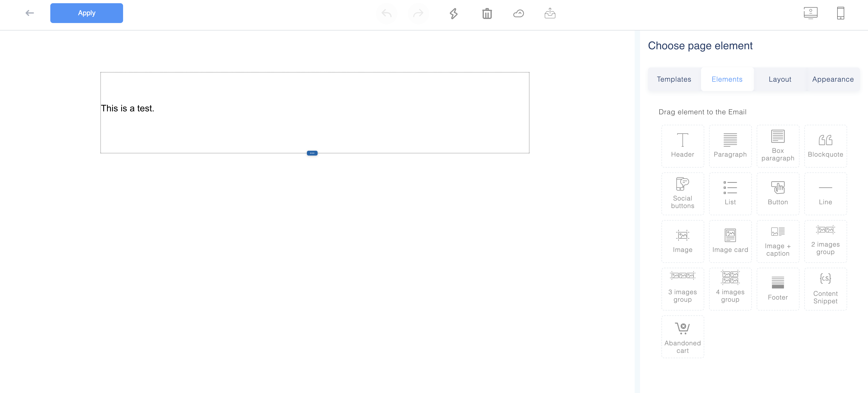Select the Social buttons element
Image resolution: width=868 pixels, height=393 pixels.
tap(683, 191)
